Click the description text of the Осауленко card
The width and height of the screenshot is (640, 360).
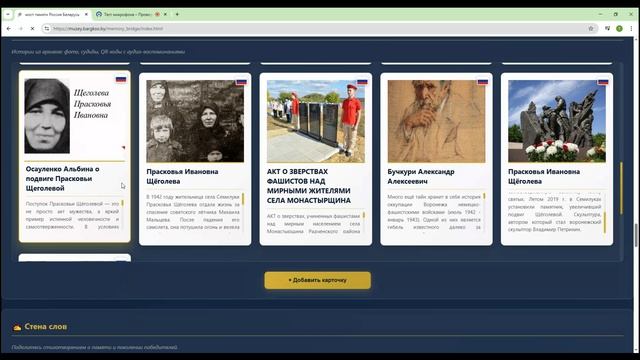tap(72, 215)
